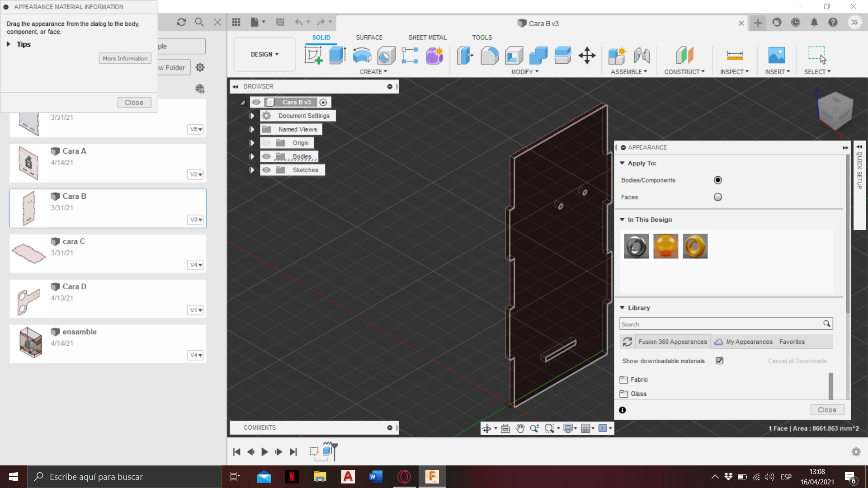The image size is (868, 488).
Task: Click the More Information button
Action: [125, 58]
